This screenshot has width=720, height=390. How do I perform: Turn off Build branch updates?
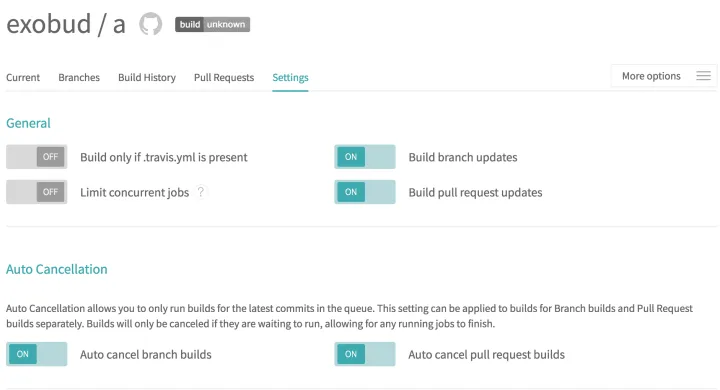pyautogui.click(x=365, y=157)
